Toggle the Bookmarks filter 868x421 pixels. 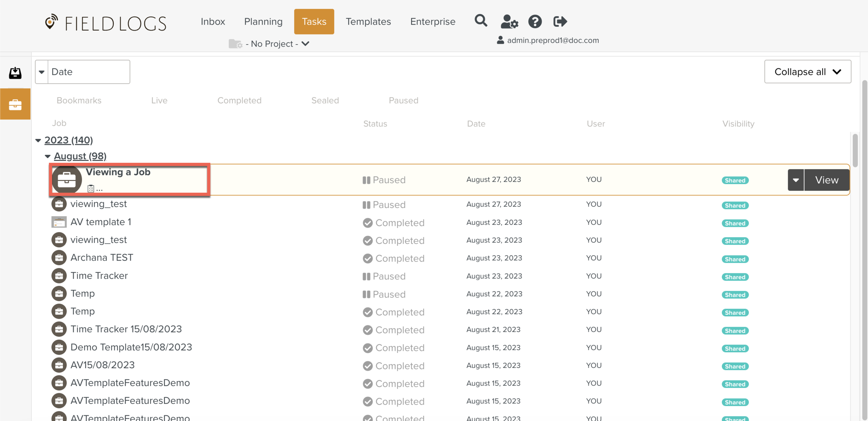[x=79, y=100]
